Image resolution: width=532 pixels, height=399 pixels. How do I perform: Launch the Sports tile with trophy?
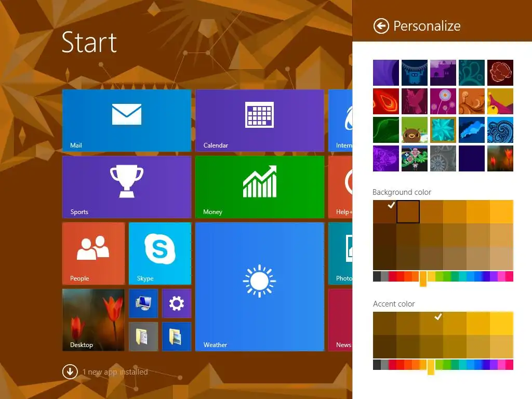(x=127, y=187)
